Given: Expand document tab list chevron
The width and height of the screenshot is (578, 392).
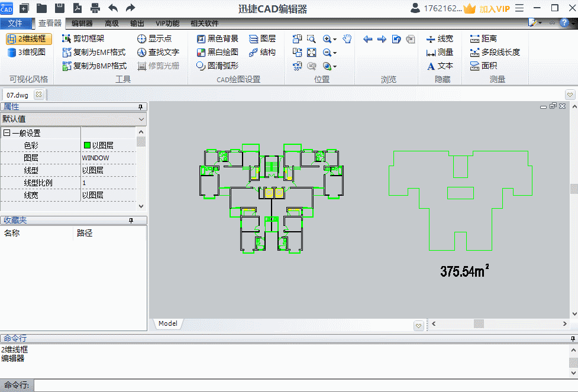Looking at the screenshot, I should coord(570,95).
